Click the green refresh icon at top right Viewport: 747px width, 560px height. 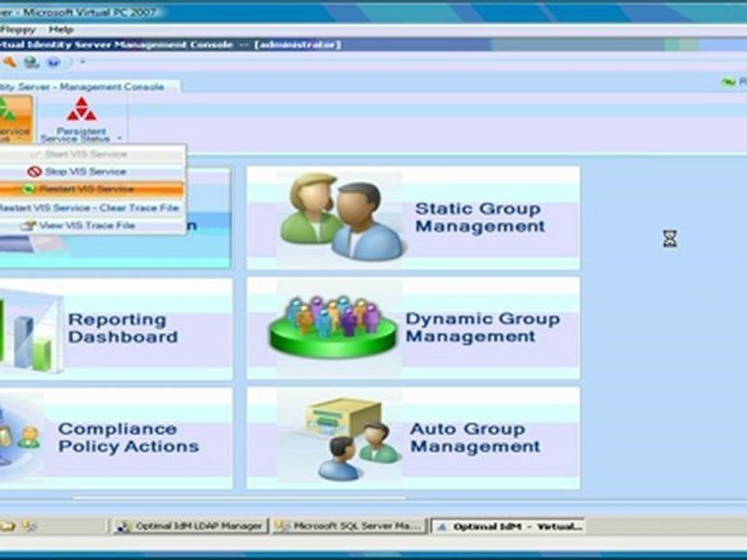[x=728, y=83]
